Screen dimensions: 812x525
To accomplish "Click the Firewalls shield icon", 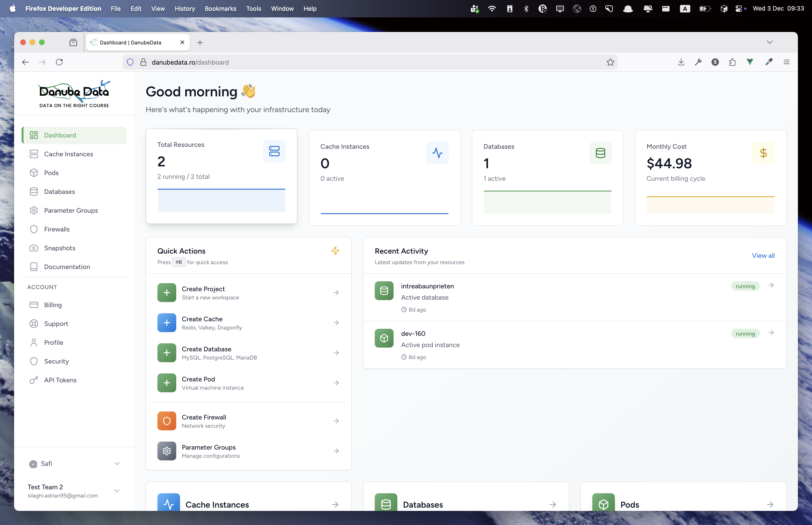I will [x=34, y=229].
